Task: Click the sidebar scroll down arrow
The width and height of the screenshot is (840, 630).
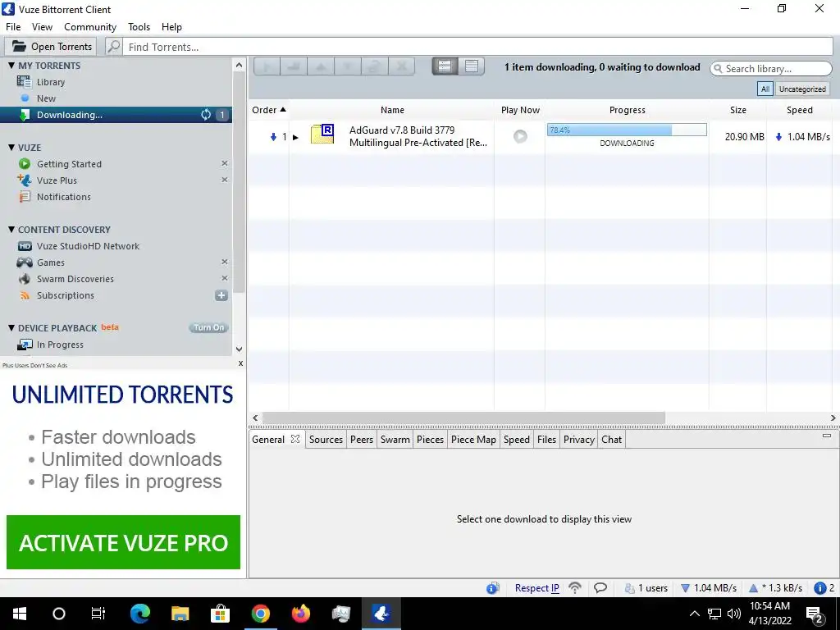Action: pos(239,349)
